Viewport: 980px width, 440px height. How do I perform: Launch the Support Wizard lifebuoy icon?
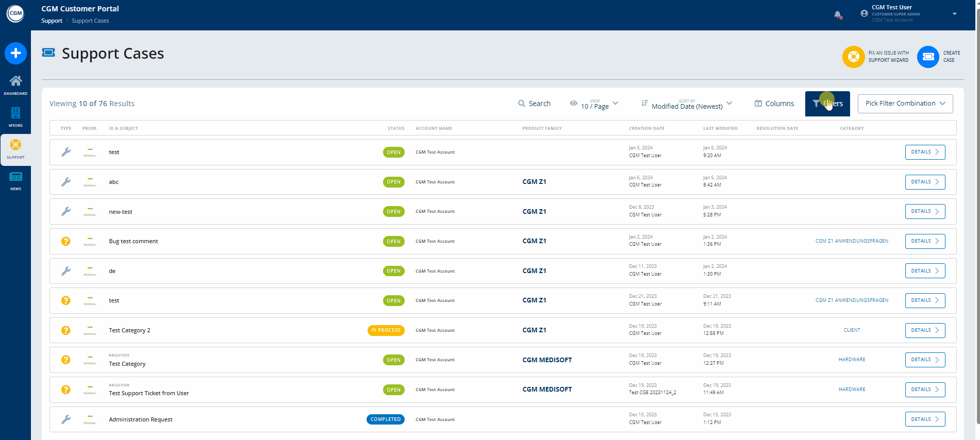[x=853, y=57]
